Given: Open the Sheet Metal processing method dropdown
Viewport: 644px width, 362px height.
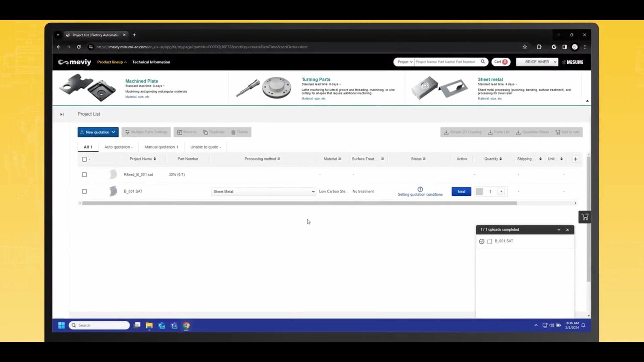Looking at the screenshot, I should 263,192.
